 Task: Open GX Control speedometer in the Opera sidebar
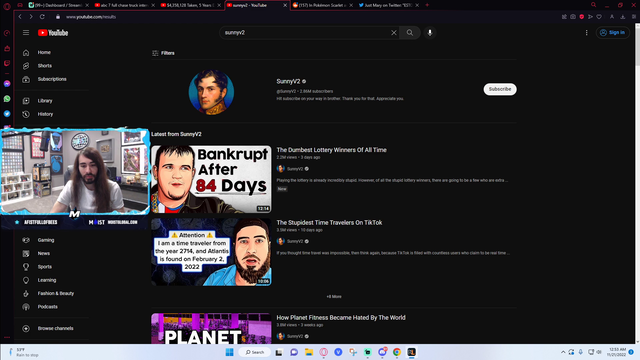[x=7, y=33]
